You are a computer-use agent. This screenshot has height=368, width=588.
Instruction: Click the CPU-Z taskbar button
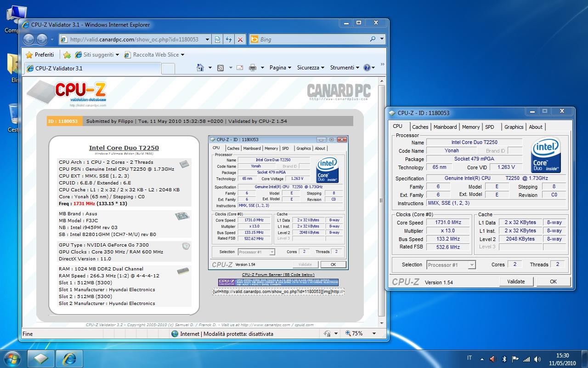(x=40, y=358)
